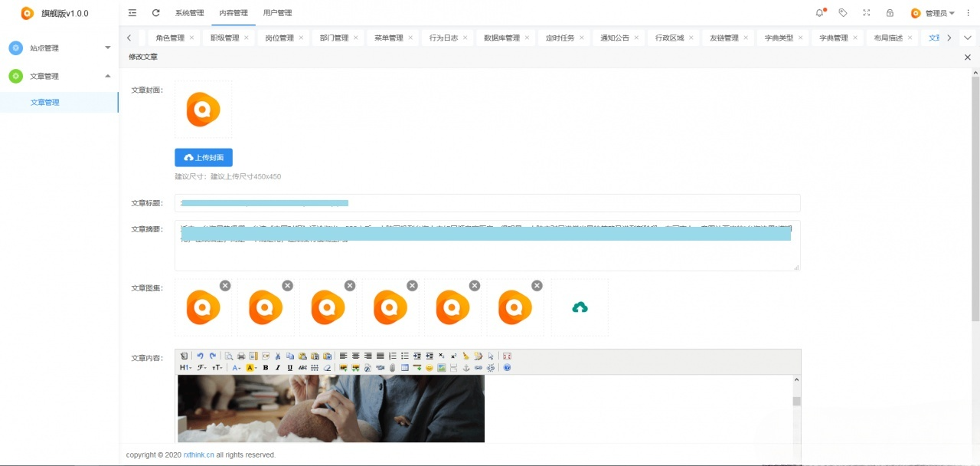Click the Undo icon in the article editor
The image size is (980, 466).
point(201,356)
